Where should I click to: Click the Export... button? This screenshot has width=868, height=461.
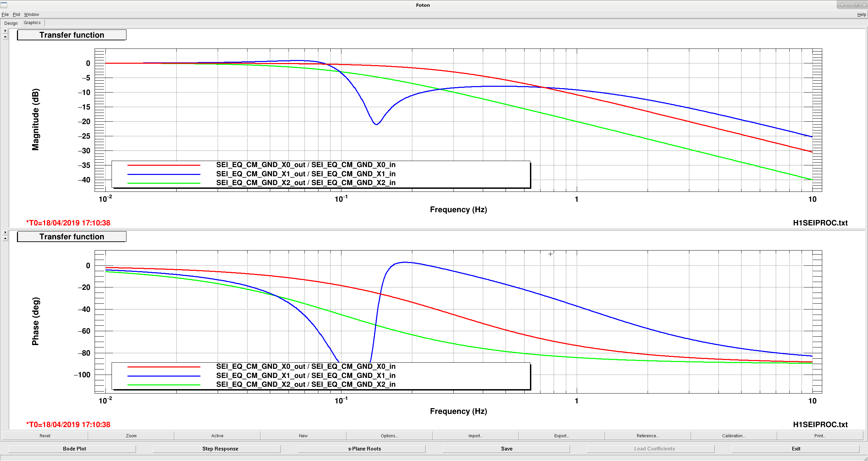coord(562,436)
